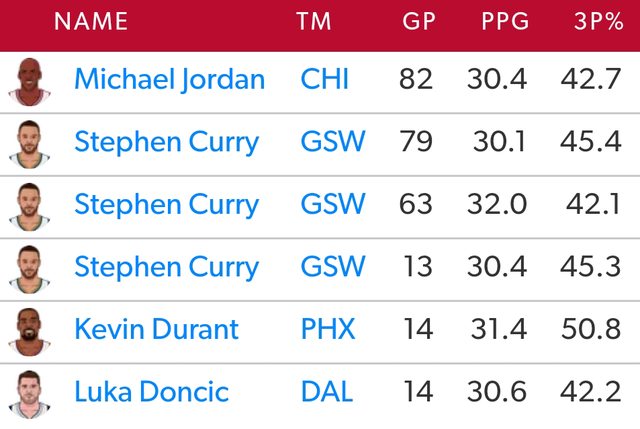Click Stephen Curry's headshot in the 13 GP row
The image size is (640, 429).
(29, 267)
